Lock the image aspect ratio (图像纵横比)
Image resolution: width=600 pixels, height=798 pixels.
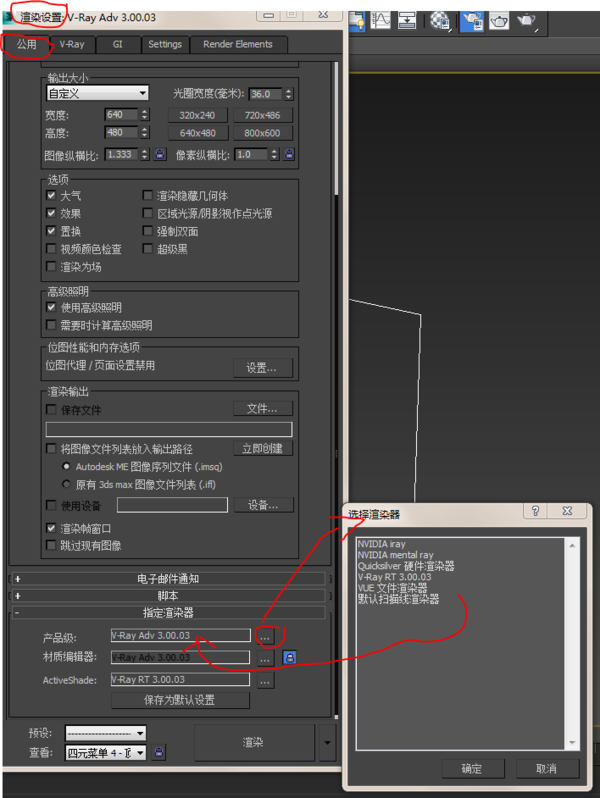[x=160, y=154]
